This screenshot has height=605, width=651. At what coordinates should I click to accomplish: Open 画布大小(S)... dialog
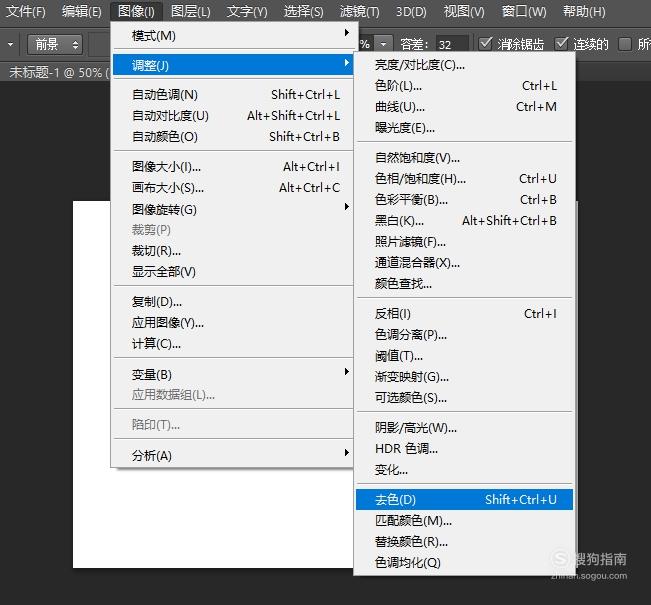[233, 188]
